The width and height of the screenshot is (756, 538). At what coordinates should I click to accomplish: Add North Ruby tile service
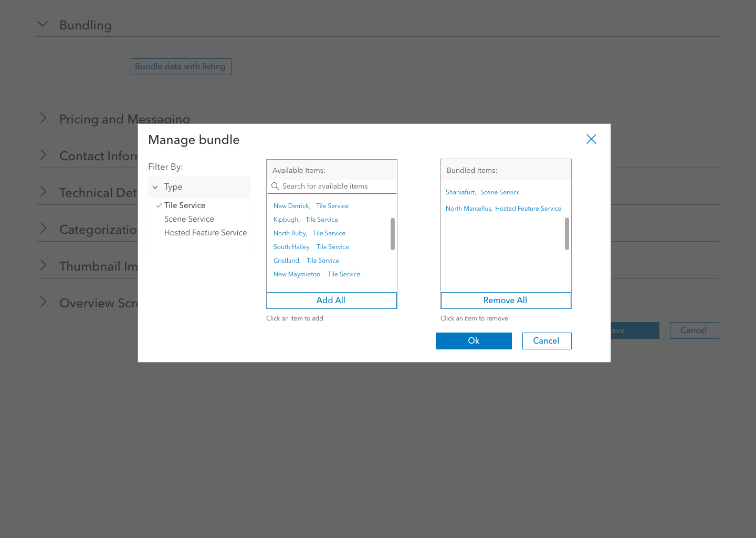pyautogui.click(x=309, y=233)
